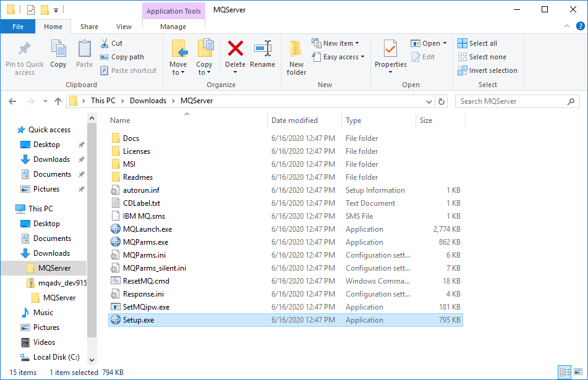588x380 pixels.
Task: Open the New item dropdown
Action: (x=357, y=43)
